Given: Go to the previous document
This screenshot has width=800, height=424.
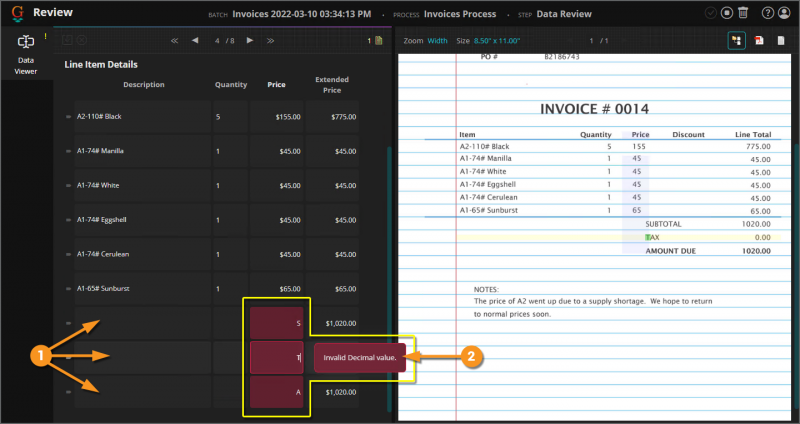Looking at the screenshot, I should pyautogui.click(x=195, y=40).
